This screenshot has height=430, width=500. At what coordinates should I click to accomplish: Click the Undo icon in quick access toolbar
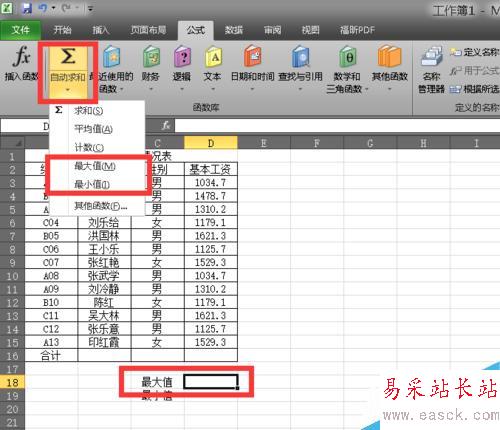click(x=42, y=8)
